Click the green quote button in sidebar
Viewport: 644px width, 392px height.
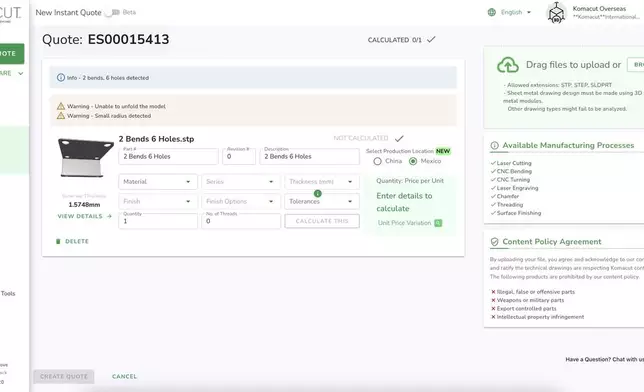point(12,53)
